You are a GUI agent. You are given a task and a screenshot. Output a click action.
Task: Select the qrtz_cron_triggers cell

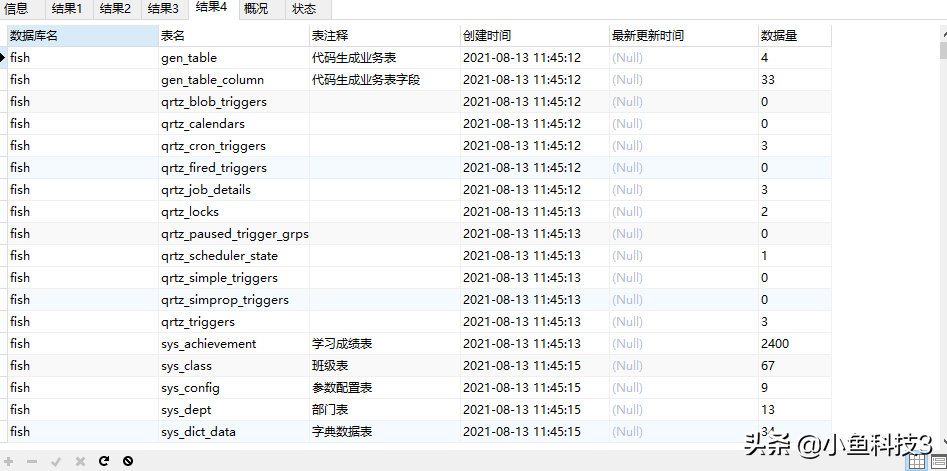click(234, 146)
